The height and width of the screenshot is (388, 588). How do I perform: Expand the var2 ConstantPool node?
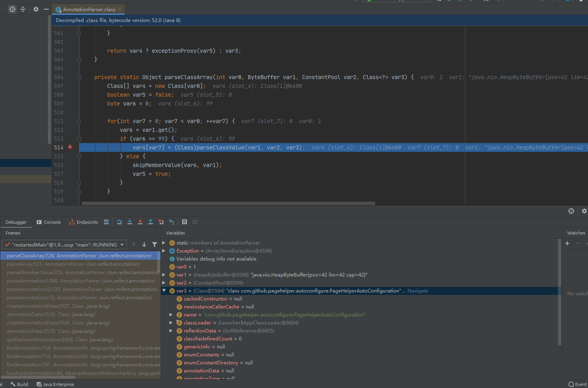pos(164,283)
